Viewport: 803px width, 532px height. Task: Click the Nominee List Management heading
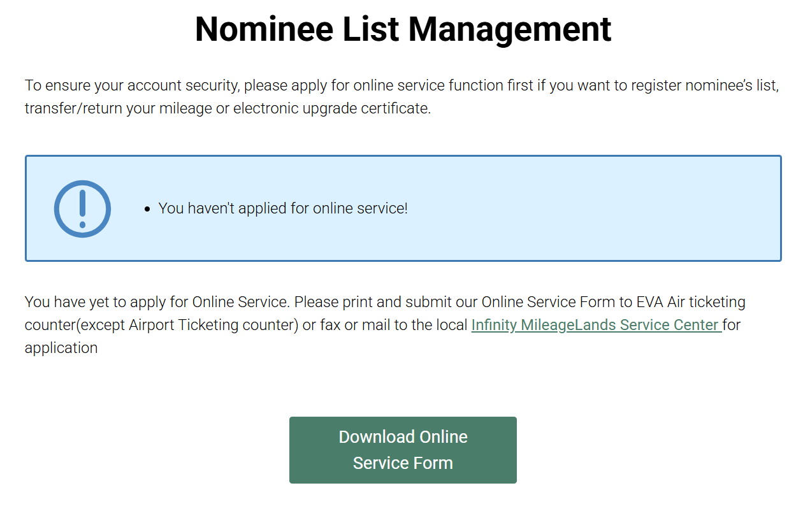click(x=403, y=29)
